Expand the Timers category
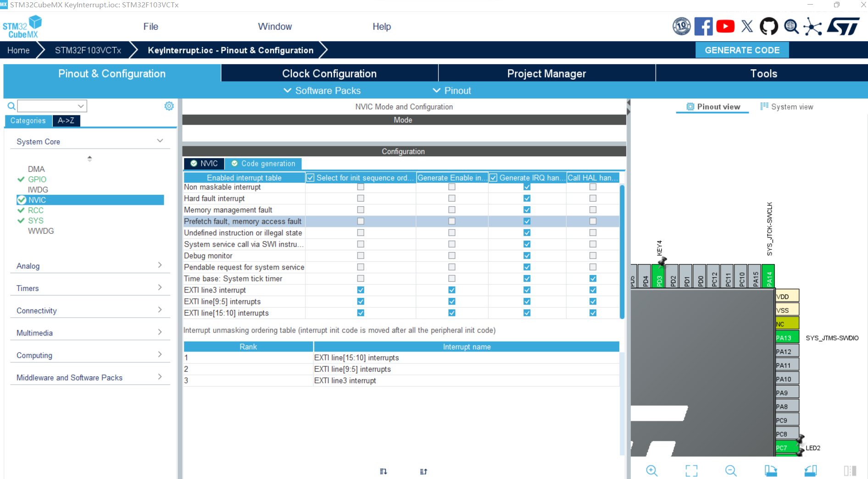Screen dimensions: 868x479 [x=160, y=287]
